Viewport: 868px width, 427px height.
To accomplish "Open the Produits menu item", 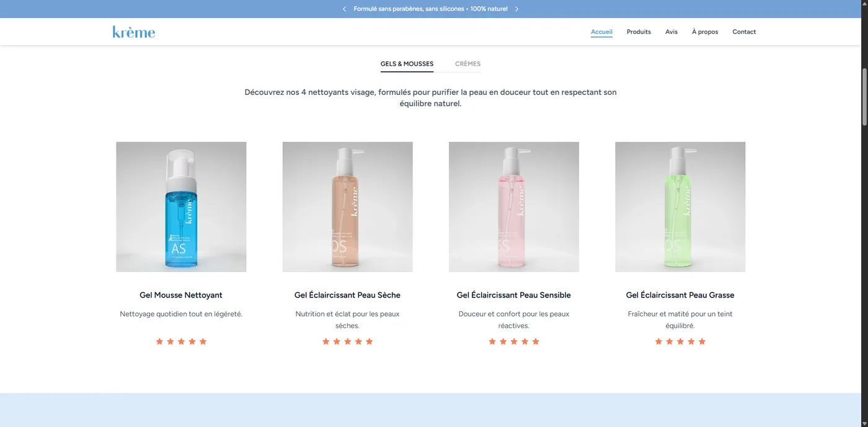I will tap(639, 32).
